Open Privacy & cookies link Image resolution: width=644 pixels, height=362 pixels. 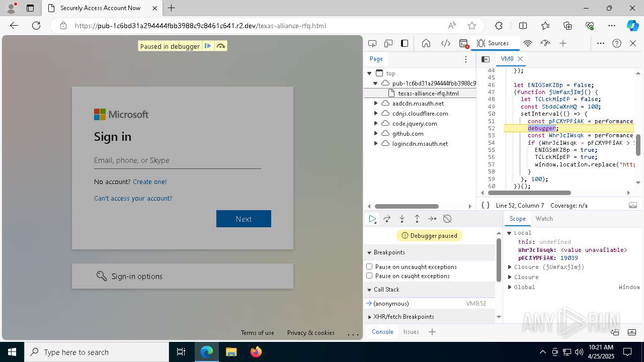pyautogui.click(x=310, y=333)
